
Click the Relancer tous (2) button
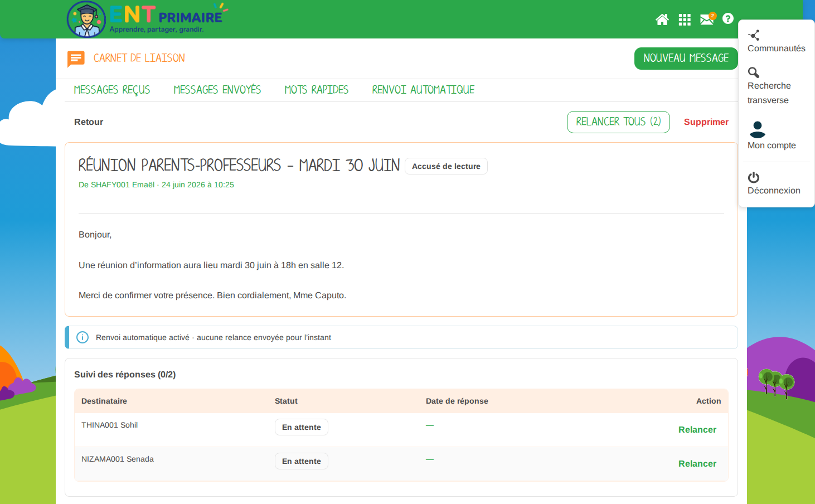tap(618, 122)
